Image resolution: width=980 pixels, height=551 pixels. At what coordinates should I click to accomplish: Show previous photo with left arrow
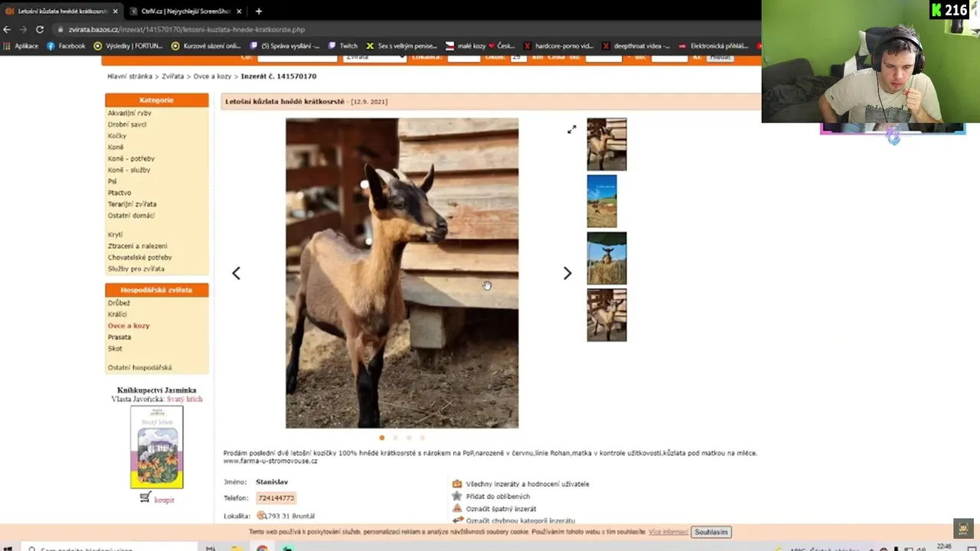(236, 273)
